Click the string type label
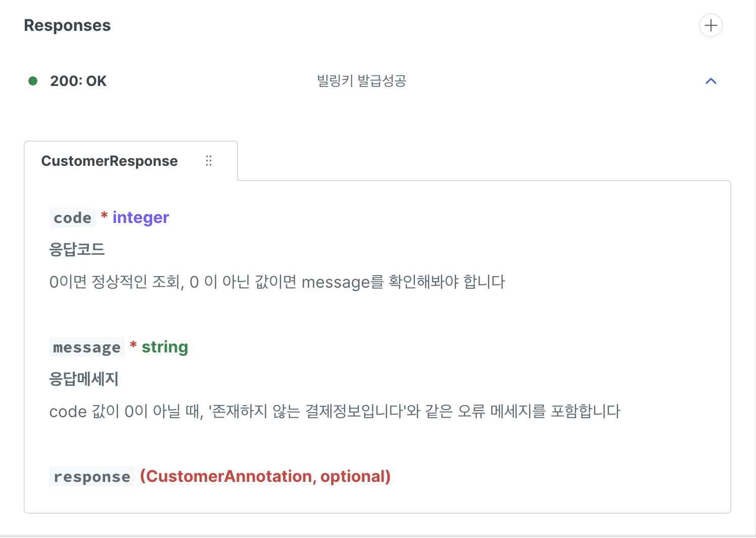 coord(165,347)
